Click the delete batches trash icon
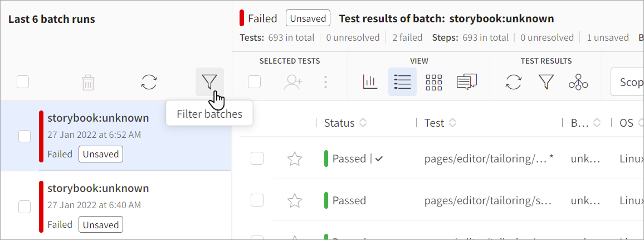This screenshot has width=644, height=240. click(x=88, y=83)
